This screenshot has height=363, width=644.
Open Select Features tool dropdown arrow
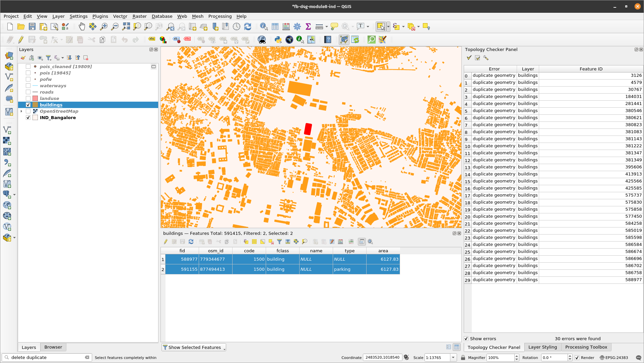pyautogui.click(x=388, y=27)
